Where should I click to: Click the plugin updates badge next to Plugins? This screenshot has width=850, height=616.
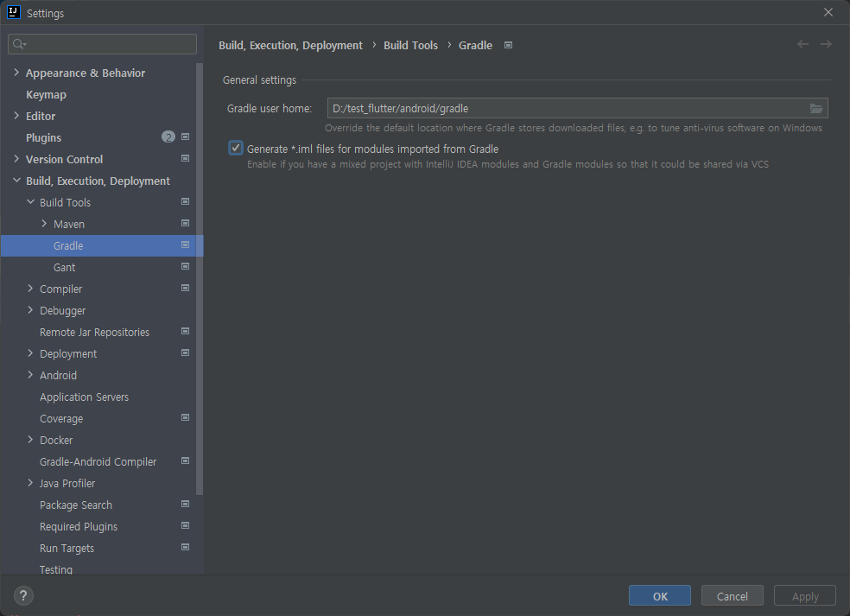tap(168, 137)
